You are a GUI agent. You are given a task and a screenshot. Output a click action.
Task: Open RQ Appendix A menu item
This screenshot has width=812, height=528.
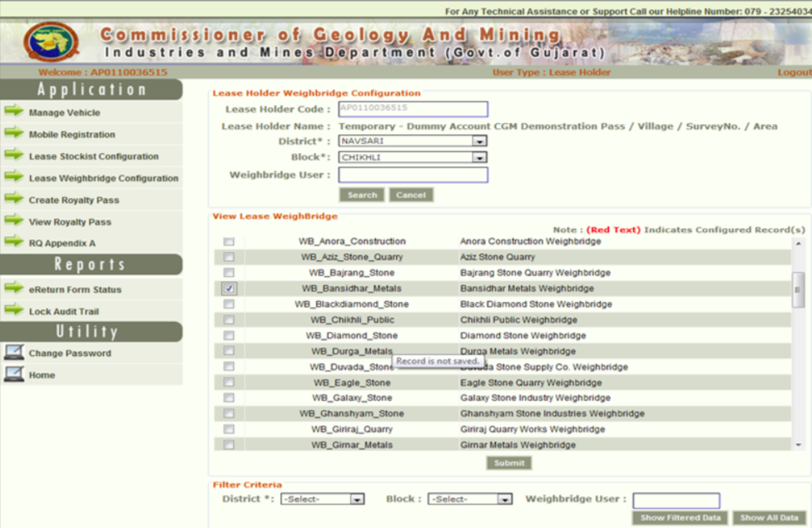click(x=62, y=244)
